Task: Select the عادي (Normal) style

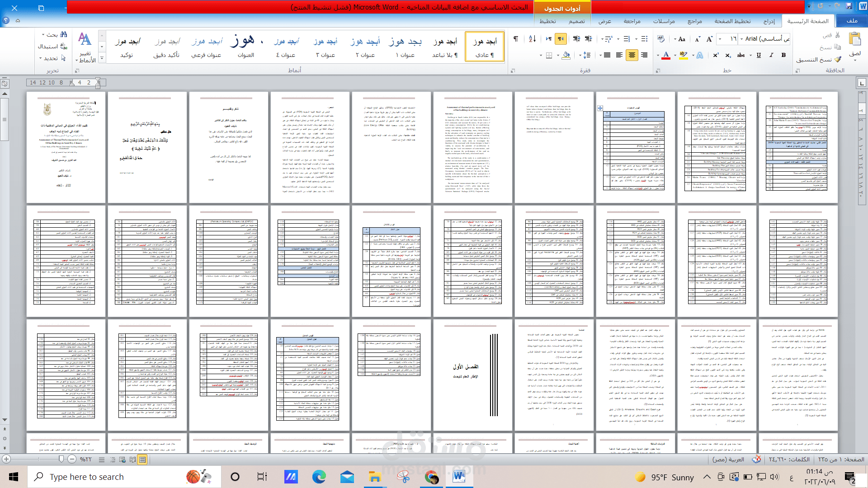Action: click(484, 47)
